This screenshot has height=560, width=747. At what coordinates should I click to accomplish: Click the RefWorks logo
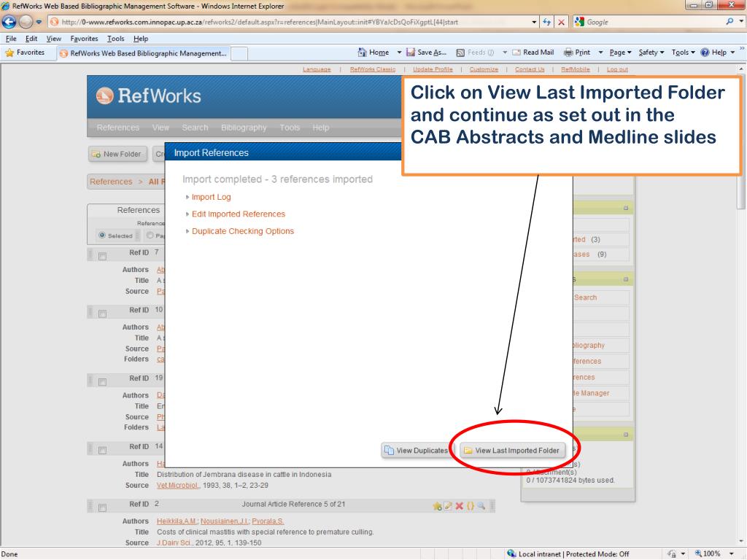point(148,96)
